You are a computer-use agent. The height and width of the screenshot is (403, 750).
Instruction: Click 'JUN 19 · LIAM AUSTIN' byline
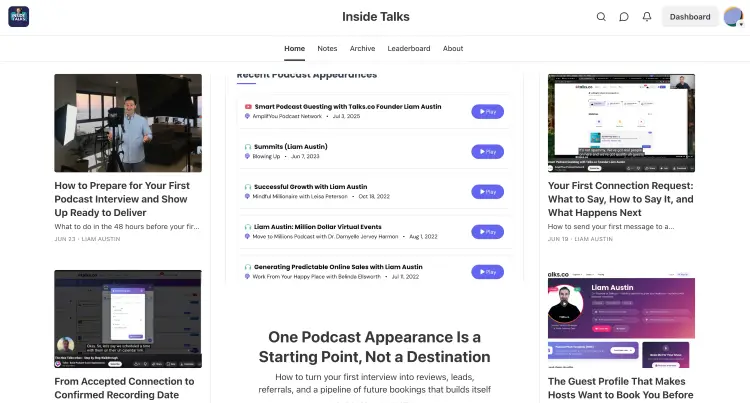click(580, 239)
